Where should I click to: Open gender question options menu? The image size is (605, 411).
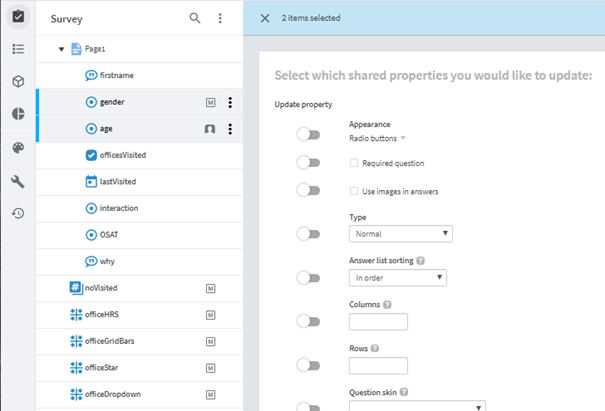(230, 102)
